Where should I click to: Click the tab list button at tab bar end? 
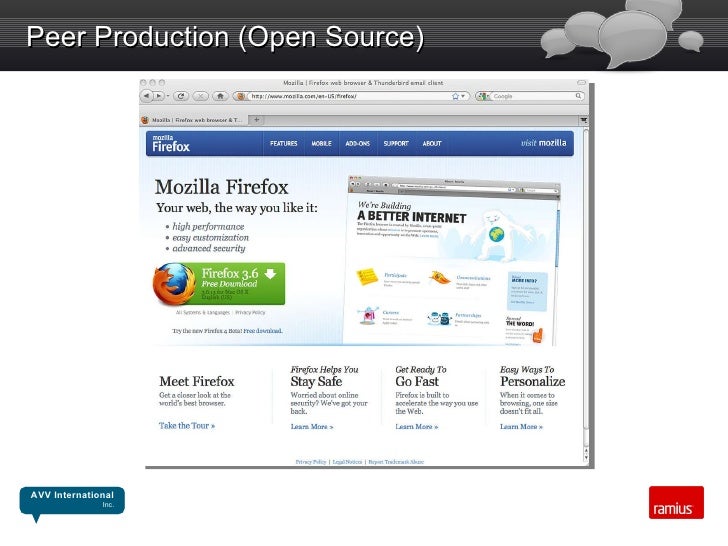click(x=584, y=120)
